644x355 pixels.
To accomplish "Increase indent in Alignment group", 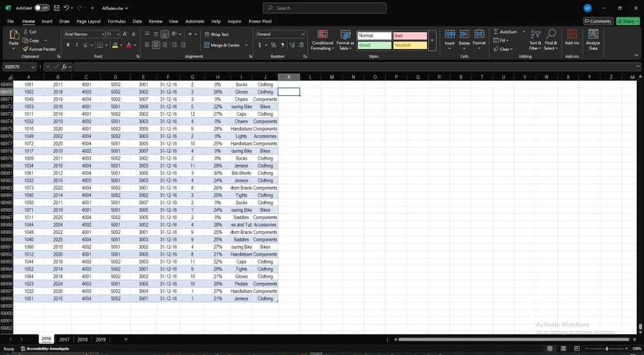I will click(x=183, y=45).
